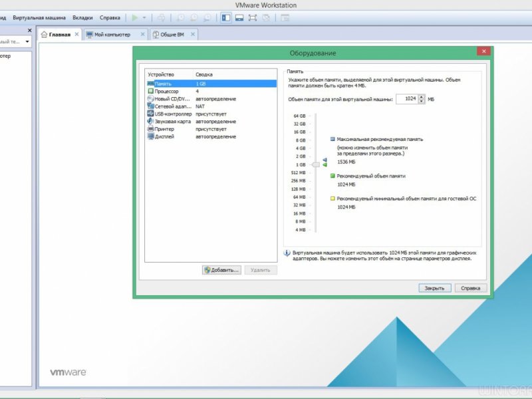Open the Snapshot Manager toolbar icon
532x399 pixels.
click(x=207, y=18)
